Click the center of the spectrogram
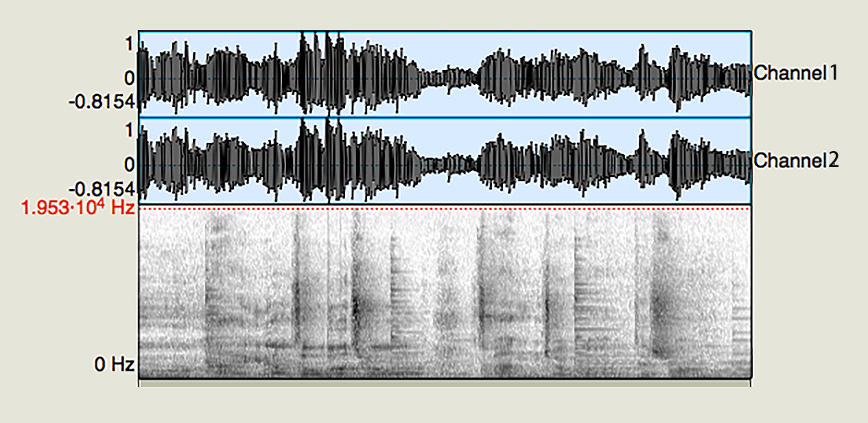The width and height of the screenshot is (868, 423). [445, 293]
